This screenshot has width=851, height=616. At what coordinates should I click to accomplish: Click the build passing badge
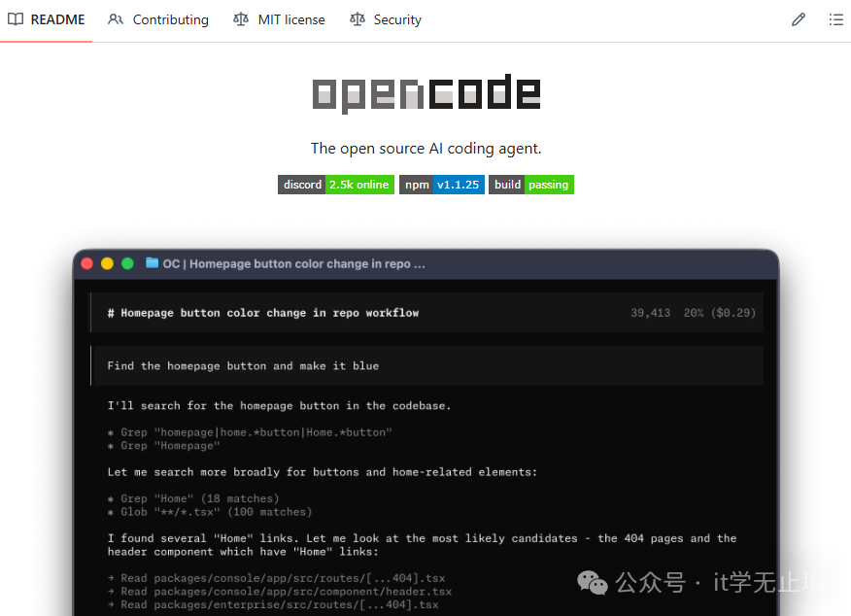[530, 184]
